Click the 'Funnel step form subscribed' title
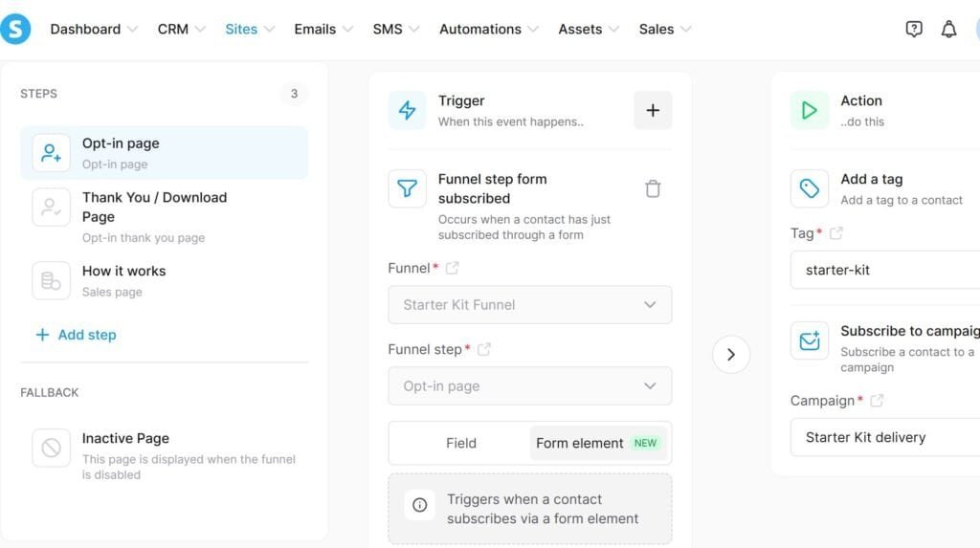 point(493,188)
